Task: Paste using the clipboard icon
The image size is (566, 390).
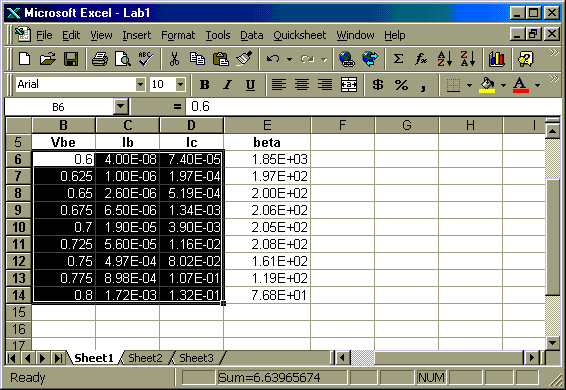Action: (x=221, y=59)
